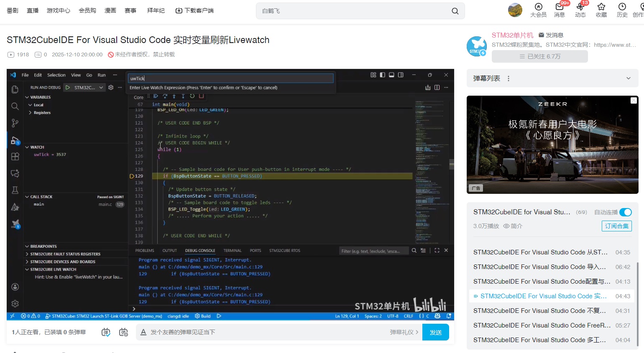Click the playlist panel vertical scrollbar

tap(637, 303)
